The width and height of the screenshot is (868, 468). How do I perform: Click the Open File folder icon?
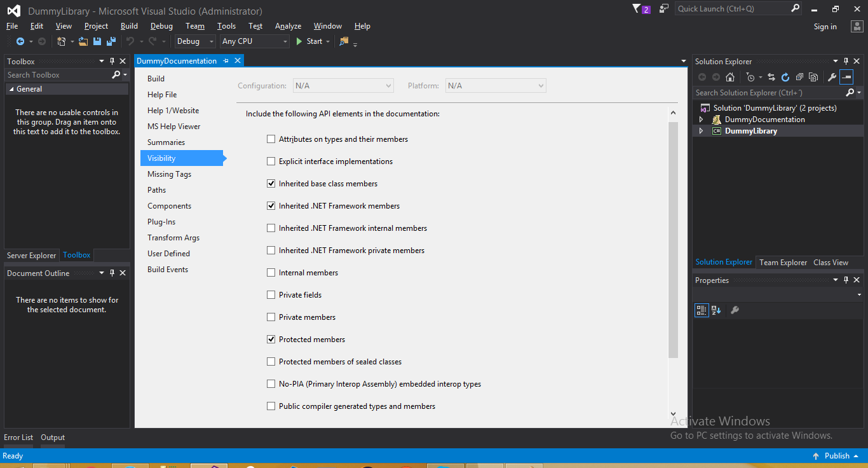click(83, 41)
